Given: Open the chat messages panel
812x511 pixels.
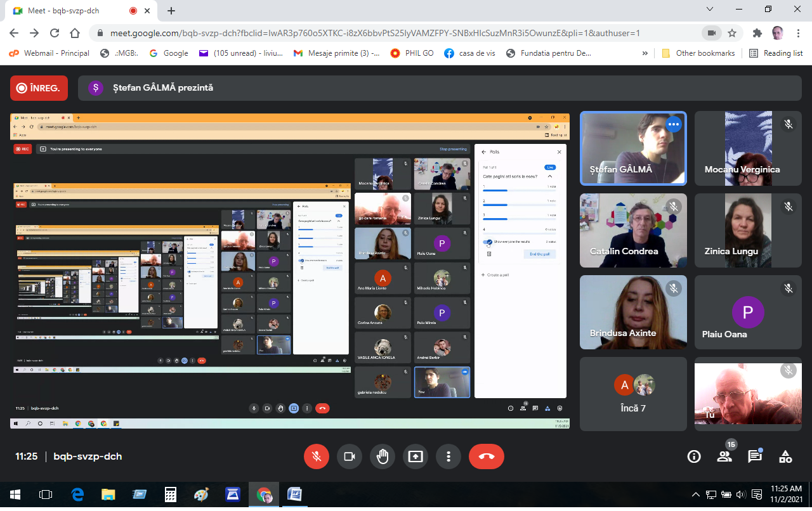Looking at the screenshot, I should tap(754, 456).
